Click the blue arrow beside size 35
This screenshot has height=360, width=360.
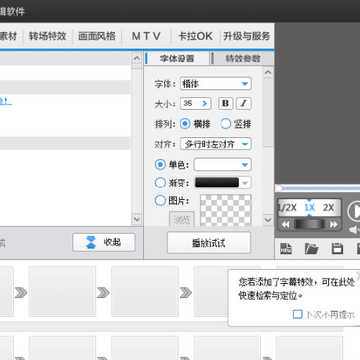click(x=205, y=104)
